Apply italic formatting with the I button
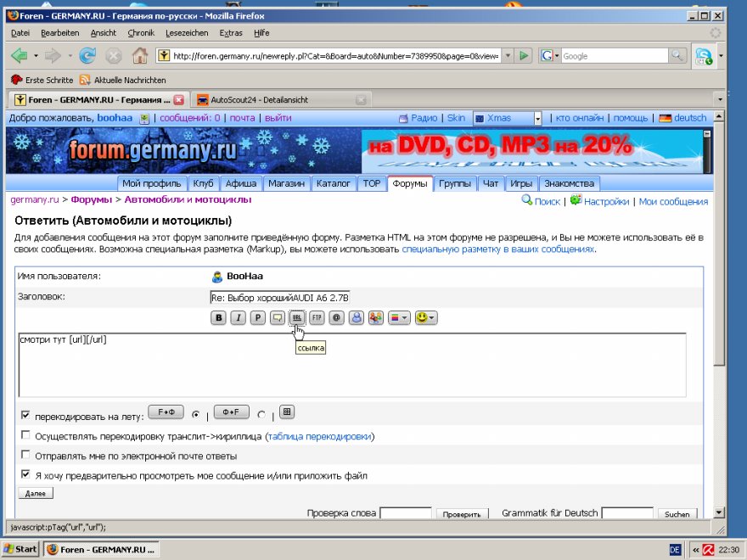The width and height of the screenshot is (747, 560). (x=238, y=317)
